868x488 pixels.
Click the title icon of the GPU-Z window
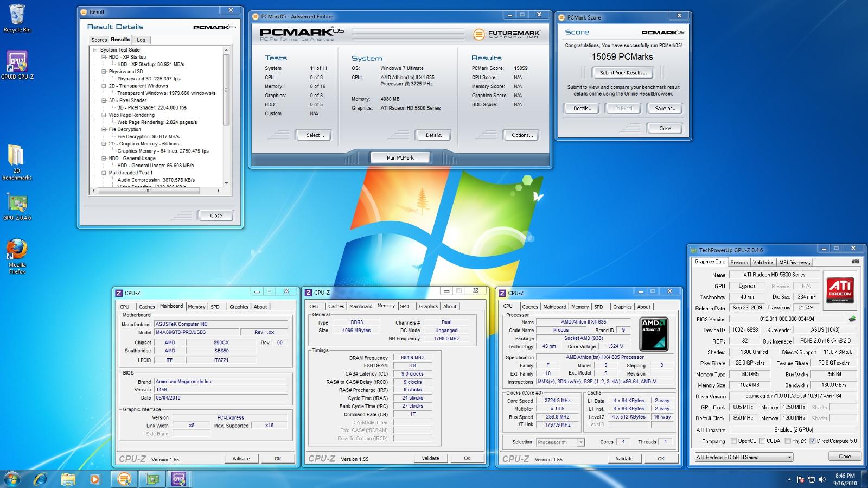[x=693, y=250]
